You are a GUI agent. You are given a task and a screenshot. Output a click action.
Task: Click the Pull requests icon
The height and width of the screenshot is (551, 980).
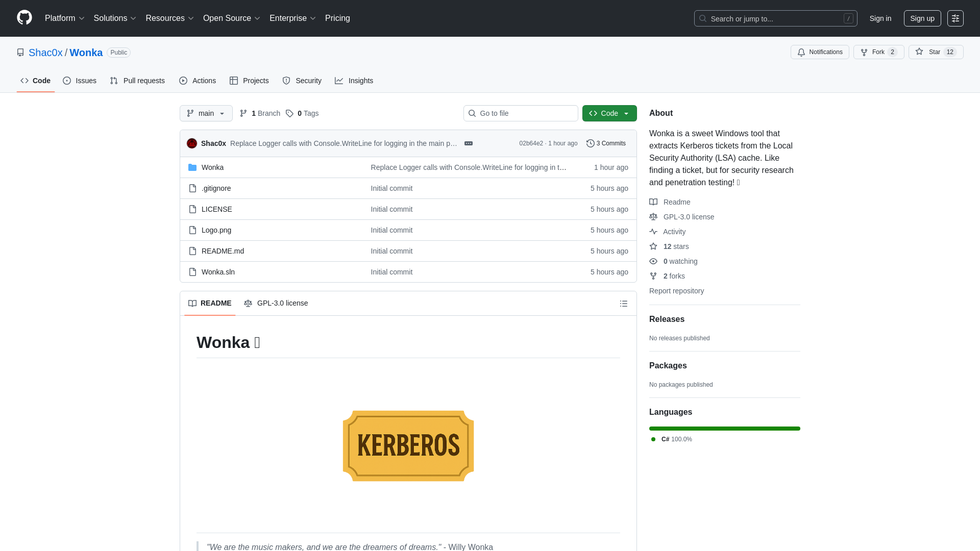114,81
